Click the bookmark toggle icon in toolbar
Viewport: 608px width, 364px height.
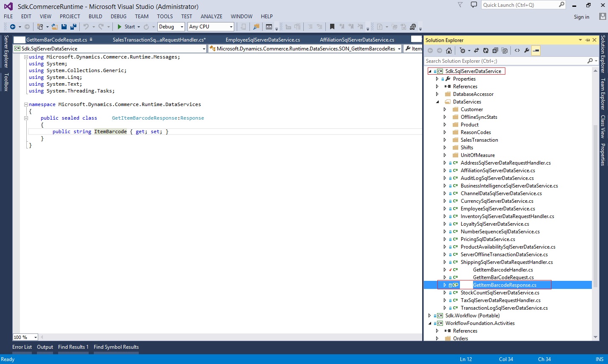tap(332, 27)
